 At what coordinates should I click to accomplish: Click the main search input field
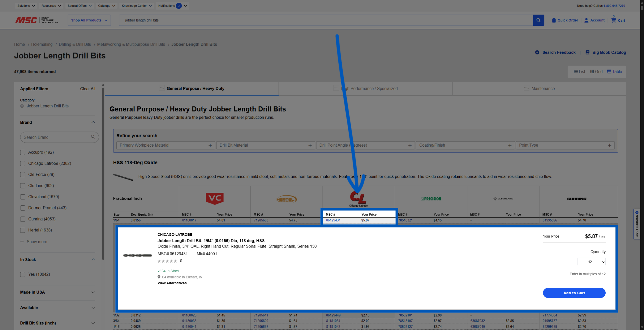(326, 20)
